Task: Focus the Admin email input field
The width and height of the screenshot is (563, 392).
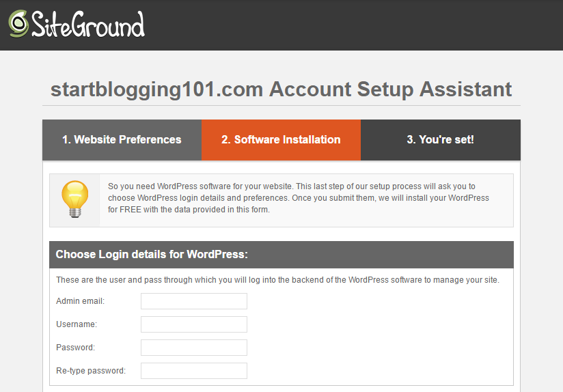Action: [x=194, y=301]
